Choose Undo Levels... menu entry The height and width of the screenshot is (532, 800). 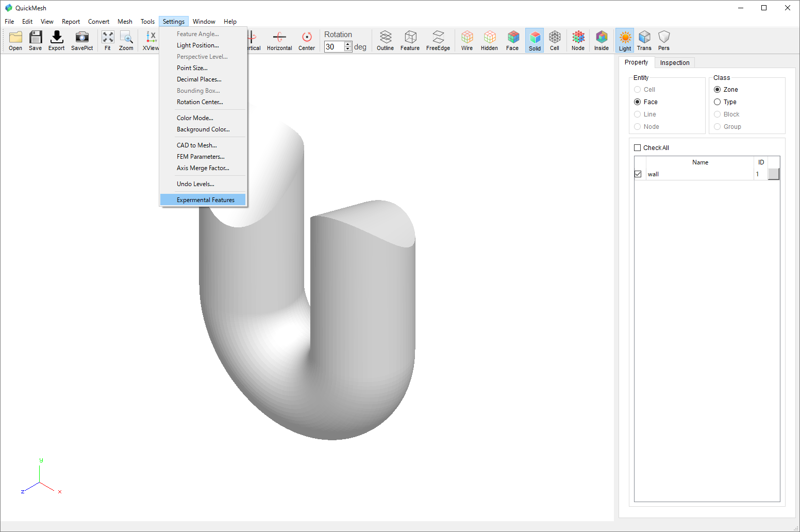203,184
